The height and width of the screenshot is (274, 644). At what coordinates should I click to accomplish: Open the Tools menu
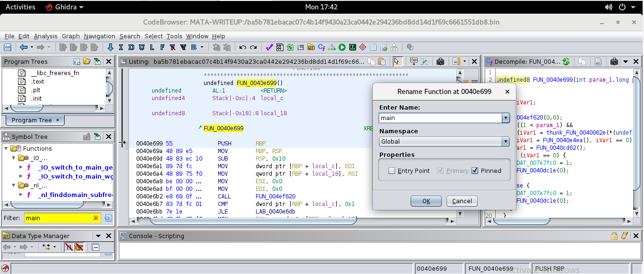(174, 36)
